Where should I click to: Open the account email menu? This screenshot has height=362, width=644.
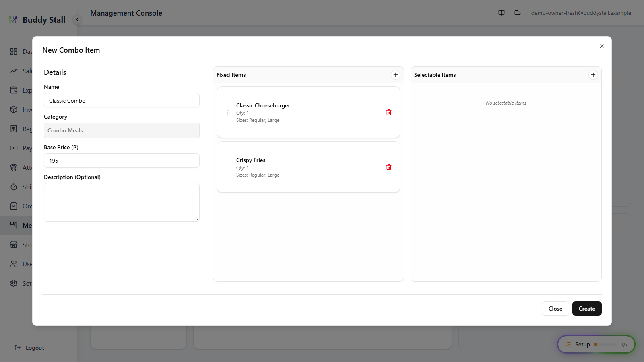coord(581,13)
